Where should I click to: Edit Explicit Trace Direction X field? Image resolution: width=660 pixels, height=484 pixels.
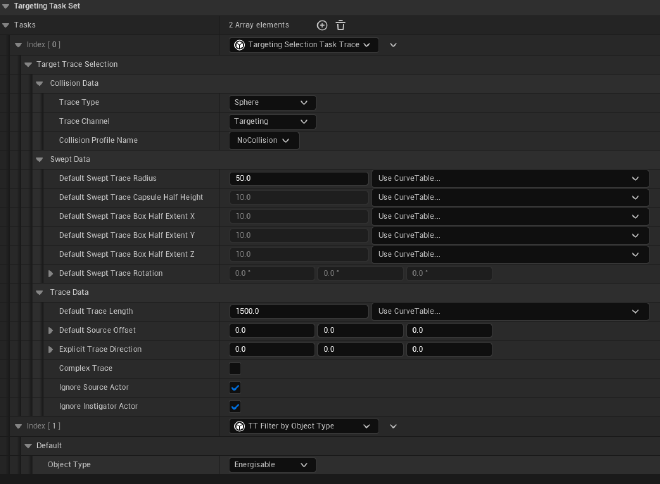coord(272,349)
